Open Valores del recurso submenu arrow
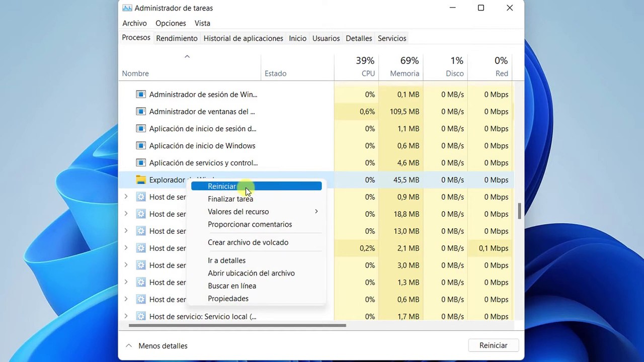Screen dimensions: 644x362 click(316, 212)
